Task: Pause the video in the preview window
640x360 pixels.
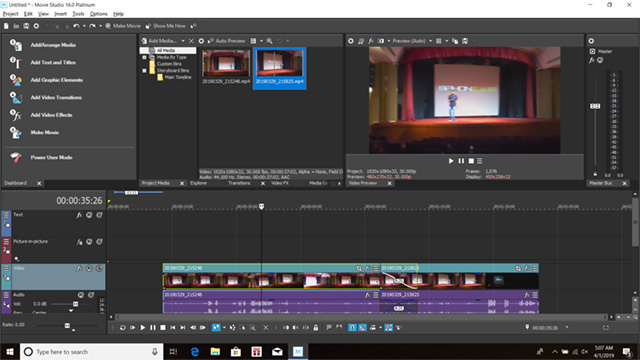Action: [461, 161]
